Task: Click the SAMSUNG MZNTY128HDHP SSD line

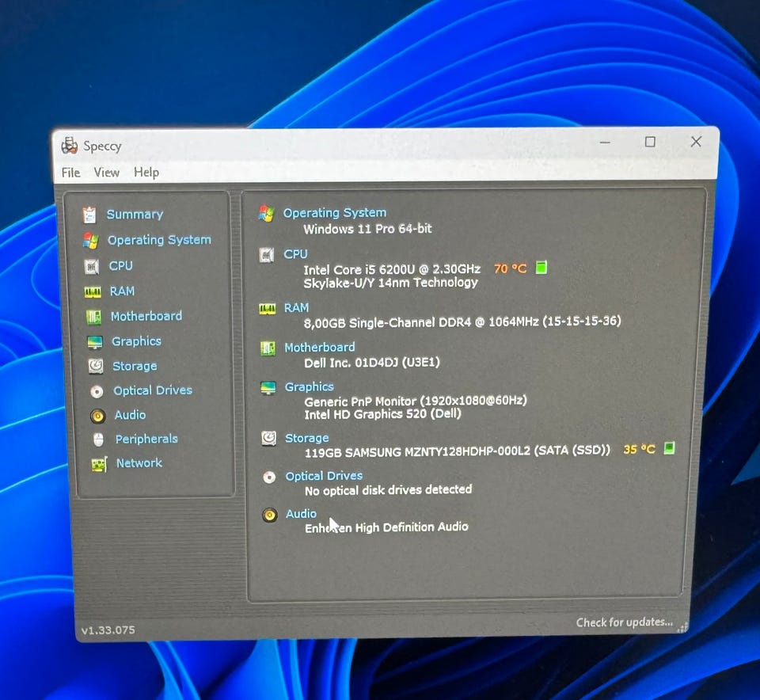Action: click(x=457, y=451)
